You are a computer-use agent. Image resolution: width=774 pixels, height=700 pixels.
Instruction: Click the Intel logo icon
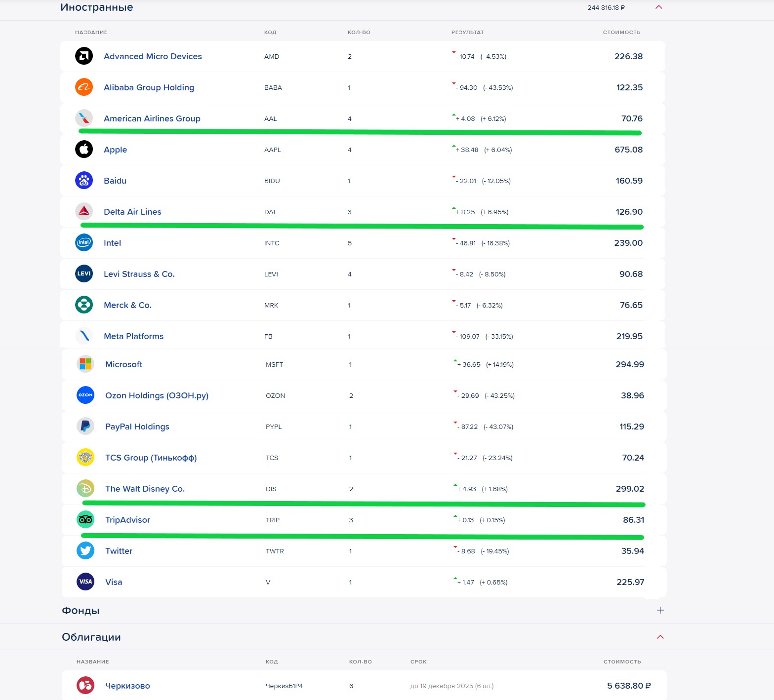[84, 242]
